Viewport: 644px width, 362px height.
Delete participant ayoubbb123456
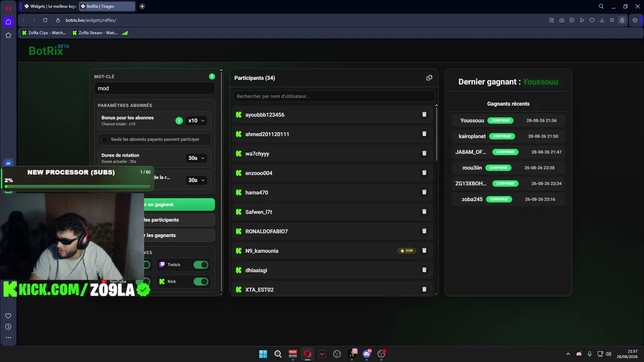point(424,115)
